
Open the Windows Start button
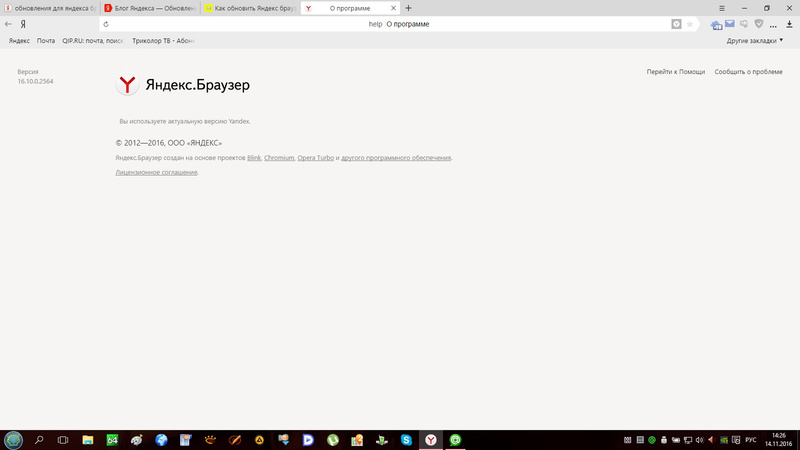[13, 440]
